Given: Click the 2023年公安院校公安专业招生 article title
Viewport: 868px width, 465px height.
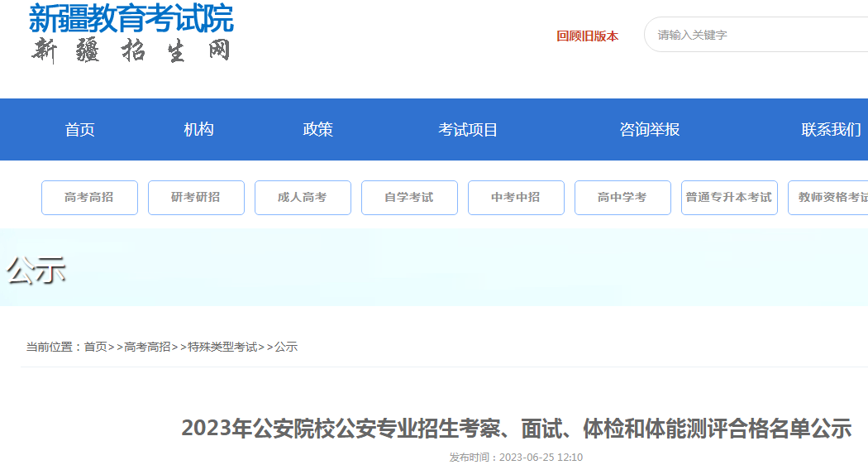Looking at the screenshot, I should tap(517, 429).
